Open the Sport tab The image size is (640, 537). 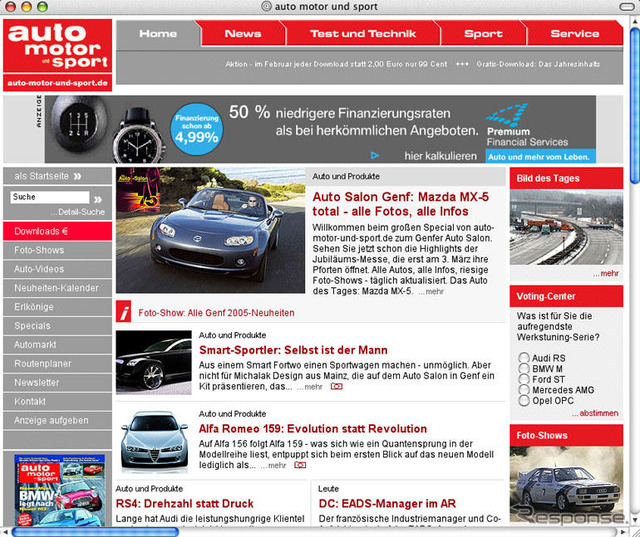point(483,33)
